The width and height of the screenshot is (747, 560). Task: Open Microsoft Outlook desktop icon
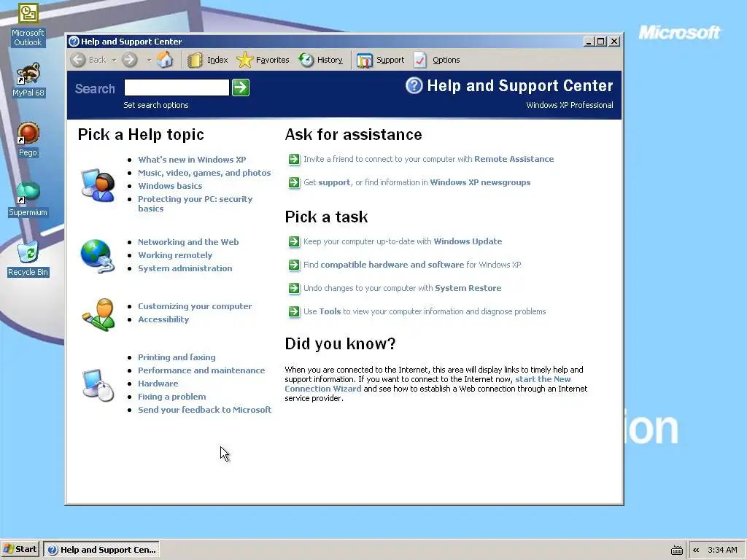28,25
